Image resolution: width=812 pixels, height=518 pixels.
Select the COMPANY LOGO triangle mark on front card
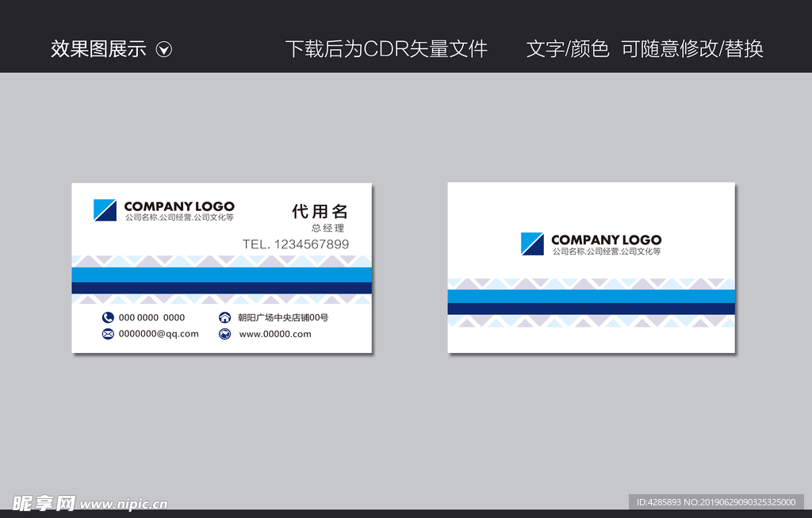point(106,210)
